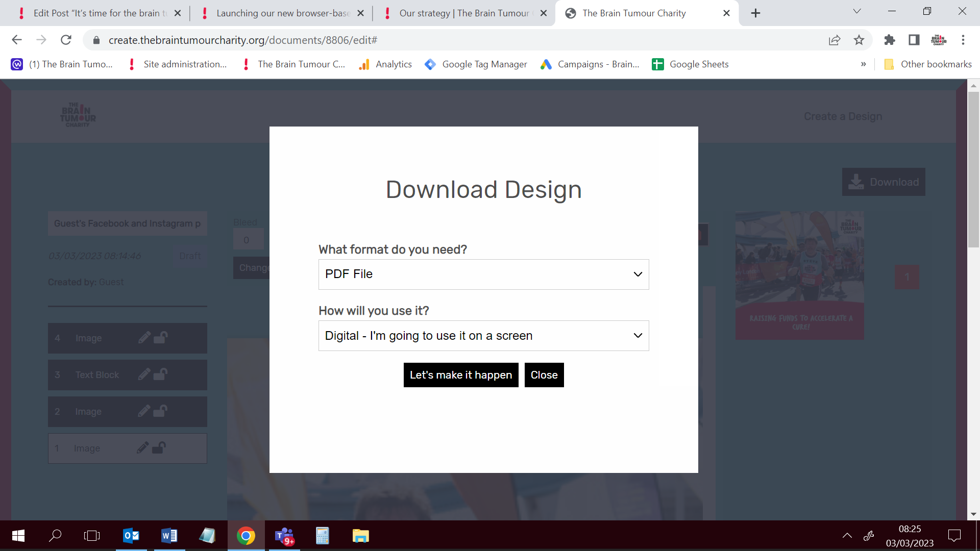Open the notification center icon
The image size is (980, 551).
(x=954, y=536)
